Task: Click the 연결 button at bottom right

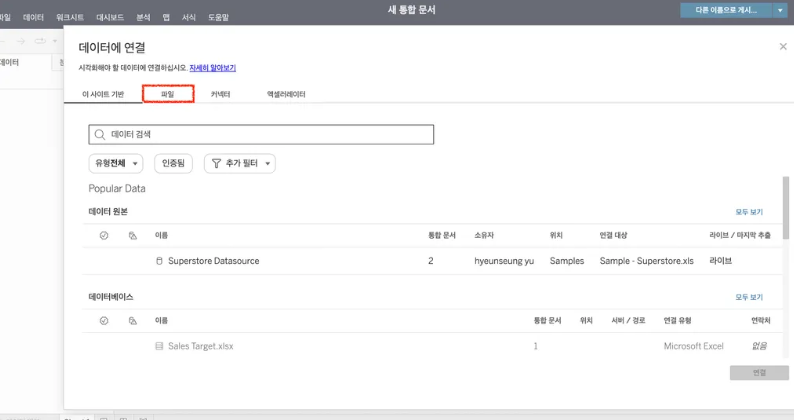Action: tap(759, 373)
